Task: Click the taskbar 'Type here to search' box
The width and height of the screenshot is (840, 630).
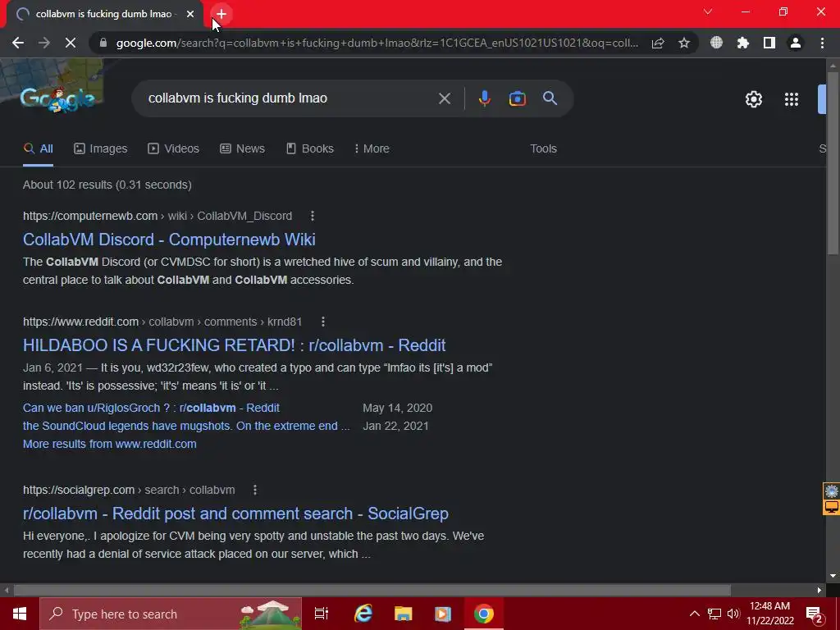Action: click(x=171, y=614)
